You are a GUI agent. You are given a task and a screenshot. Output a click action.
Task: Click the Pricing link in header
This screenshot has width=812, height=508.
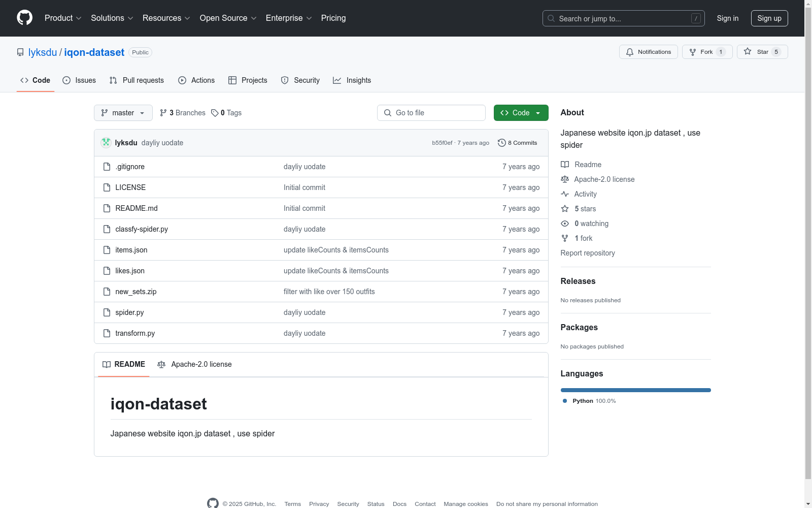[333, 18]
